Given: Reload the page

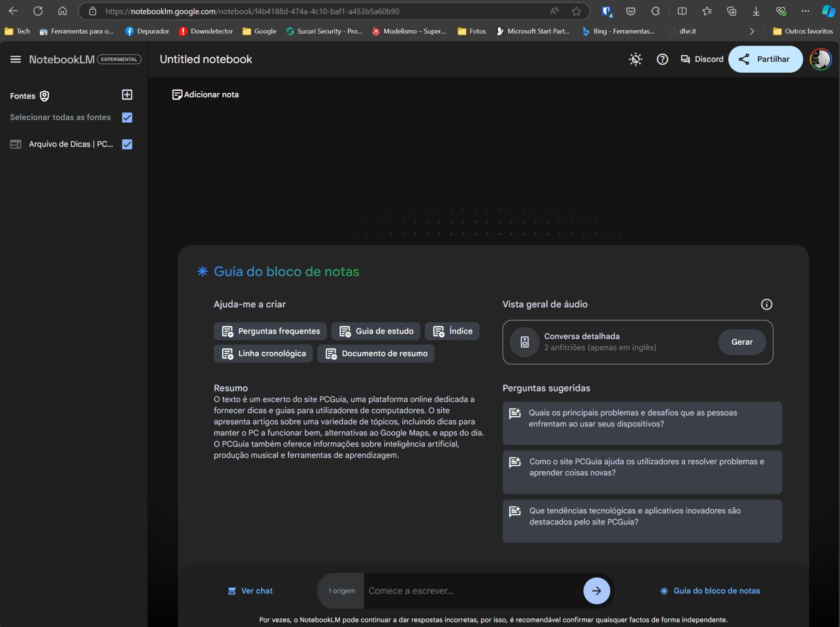Looking at the screenshot, I should [38, 11].
